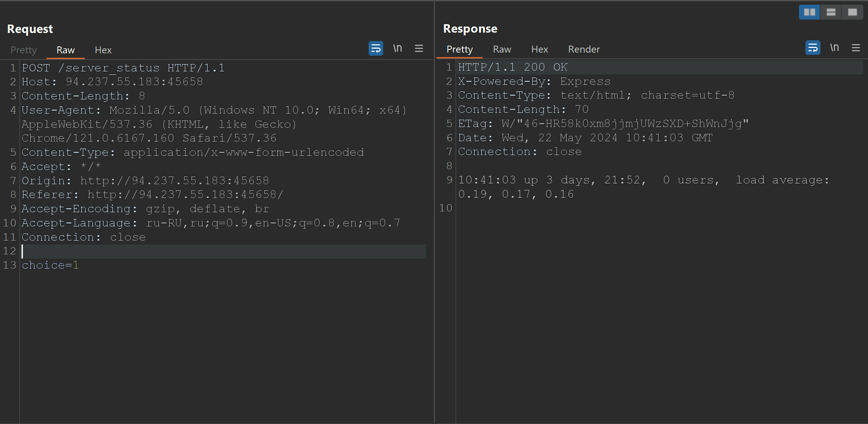Screen dimensions: 868x424
Task: Select the Raw tab in Response
Action: click(502, 49)
